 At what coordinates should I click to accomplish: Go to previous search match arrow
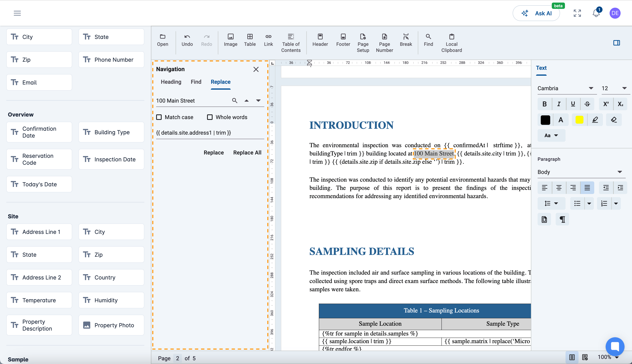(x=247, y=100)
